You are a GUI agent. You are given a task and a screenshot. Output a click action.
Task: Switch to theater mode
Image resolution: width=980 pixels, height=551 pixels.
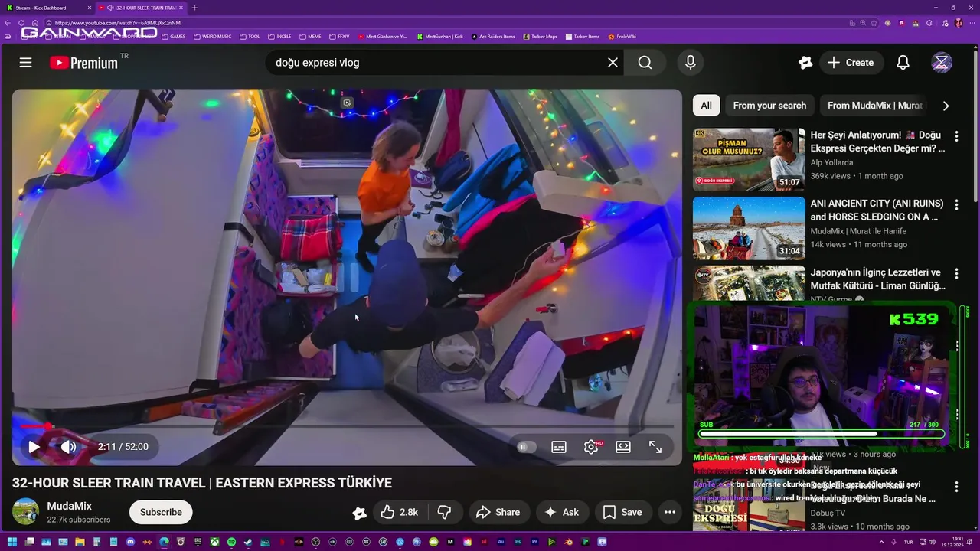click(623, 447)
